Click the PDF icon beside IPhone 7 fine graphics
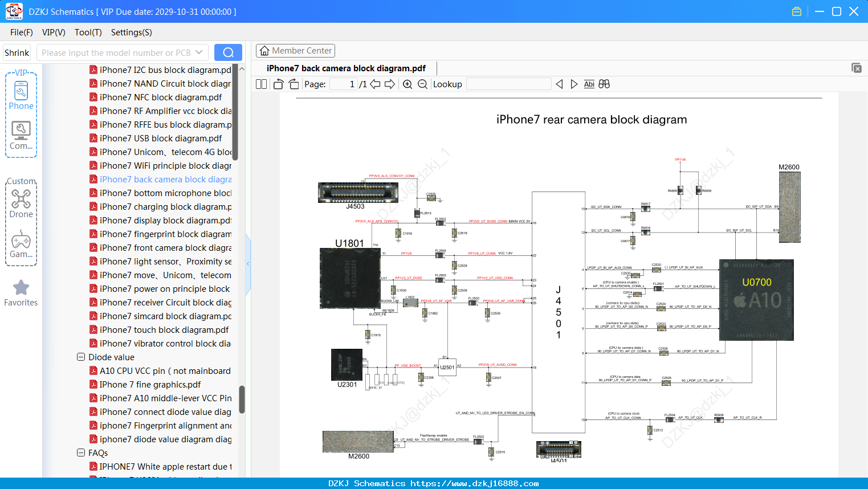Image resolution: width=868 pixels, height=489 pixels. pos(93,385)
